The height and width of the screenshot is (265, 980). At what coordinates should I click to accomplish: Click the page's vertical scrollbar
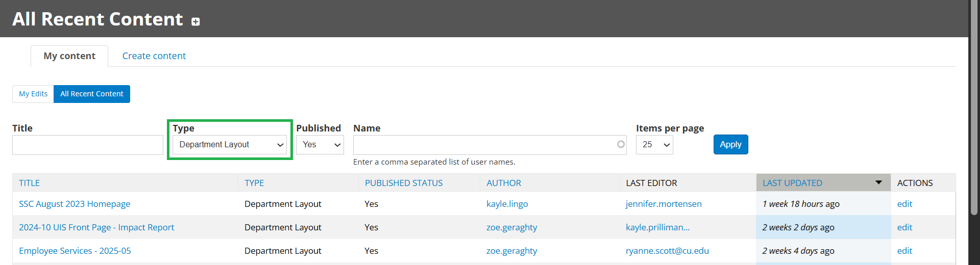[x=974, y=107]
